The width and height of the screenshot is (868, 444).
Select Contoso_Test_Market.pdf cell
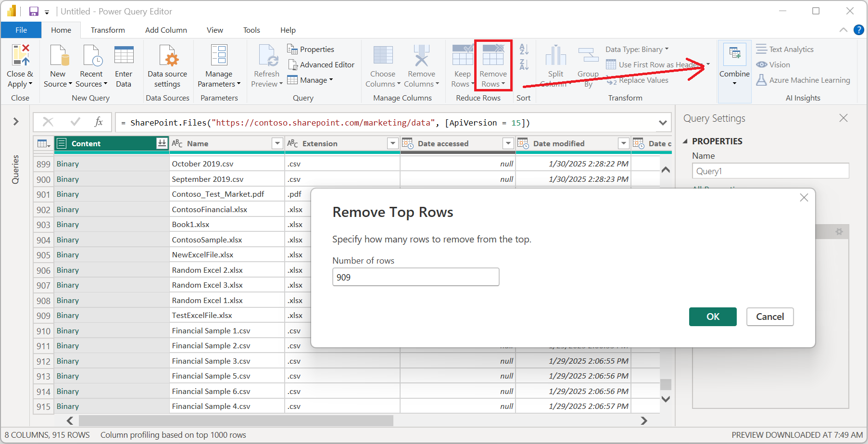(227, 194)
